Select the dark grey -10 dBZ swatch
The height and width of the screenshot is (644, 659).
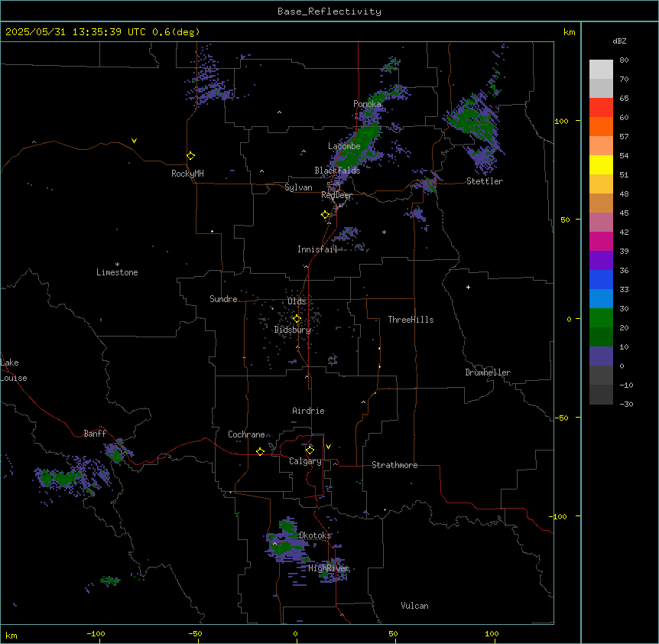coord(601,395)
